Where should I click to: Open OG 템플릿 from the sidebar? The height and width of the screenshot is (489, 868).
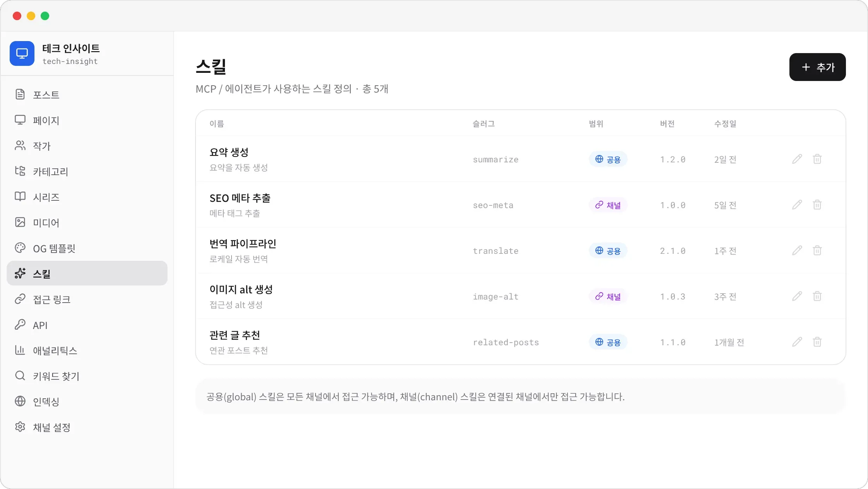[x=87, y=248]
